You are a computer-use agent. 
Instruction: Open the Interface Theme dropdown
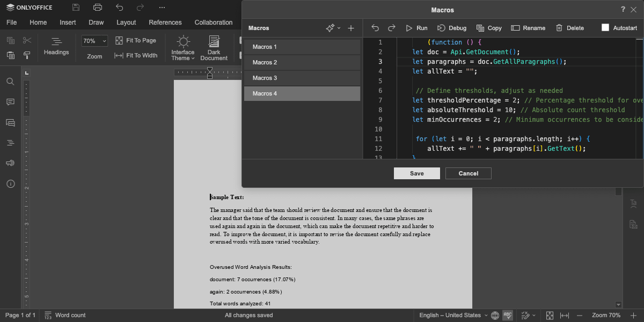click(x=183, y=48)
